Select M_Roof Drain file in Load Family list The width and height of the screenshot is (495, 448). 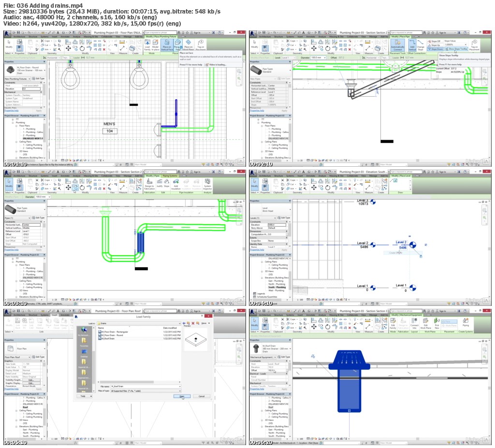pyautogui.click(x=107, y=338)
